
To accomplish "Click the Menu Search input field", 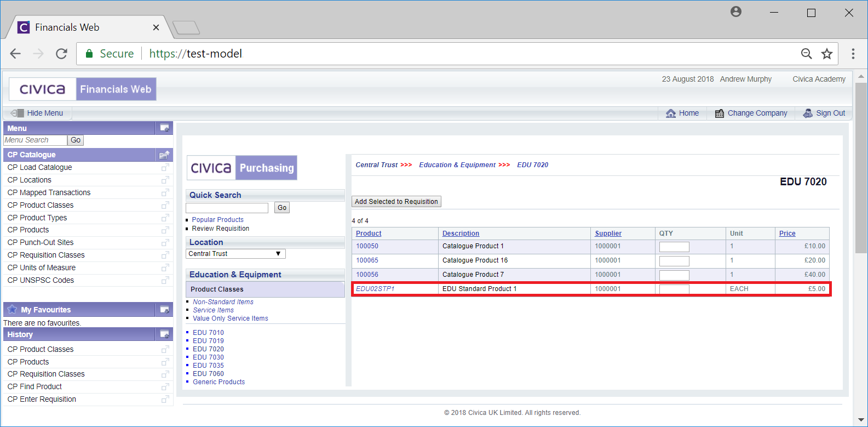I will [35, 140].
